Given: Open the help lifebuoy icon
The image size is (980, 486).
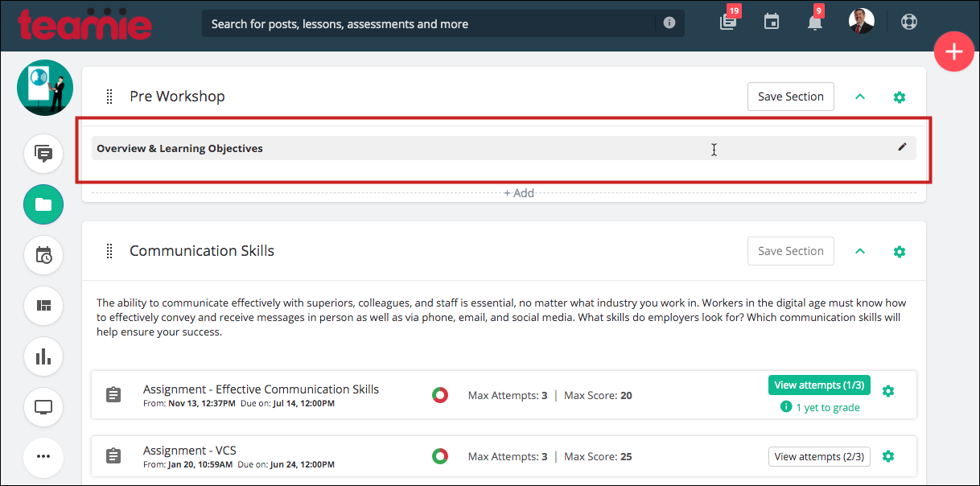Looking at the screenshot, I should [909, 22].
